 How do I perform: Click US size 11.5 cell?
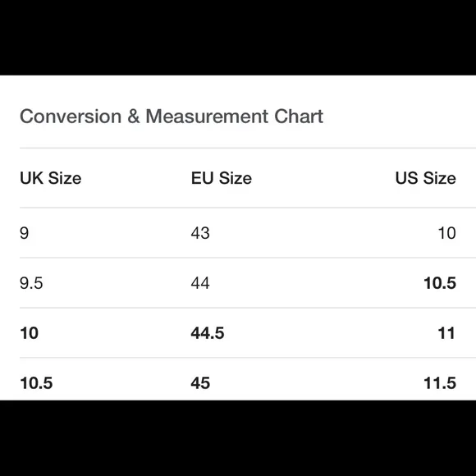coord(440,383)
